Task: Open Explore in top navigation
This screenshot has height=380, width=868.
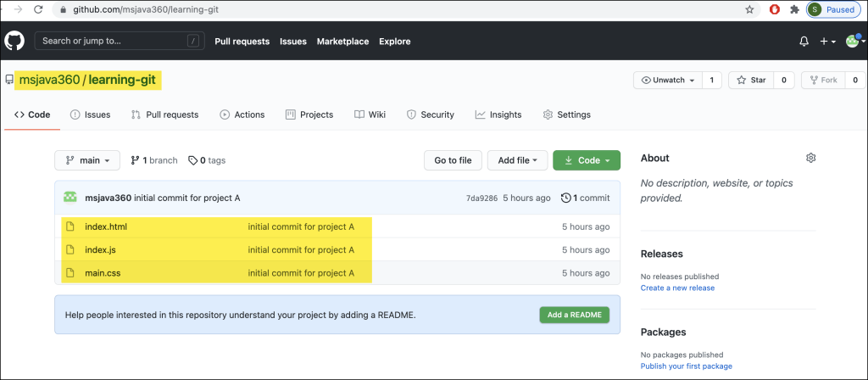Action: (395, 42)
